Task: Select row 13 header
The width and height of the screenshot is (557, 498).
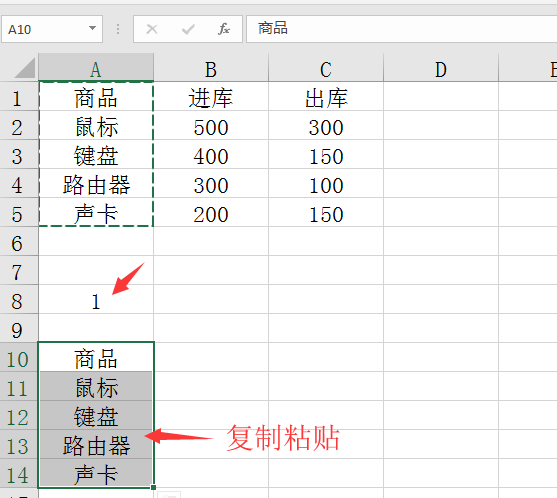Action: [18, 445]
